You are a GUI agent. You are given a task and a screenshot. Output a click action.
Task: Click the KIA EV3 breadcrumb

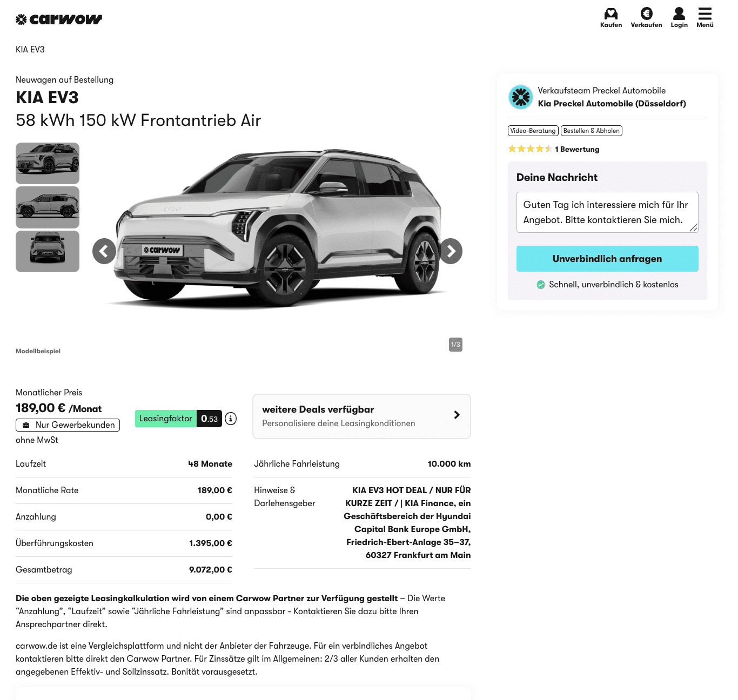30,50
